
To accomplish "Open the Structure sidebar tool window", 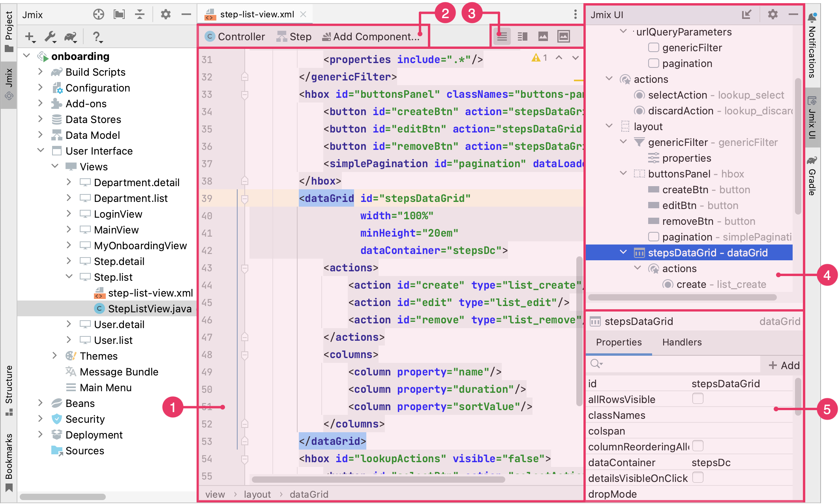I will click(x=9, y=390).
